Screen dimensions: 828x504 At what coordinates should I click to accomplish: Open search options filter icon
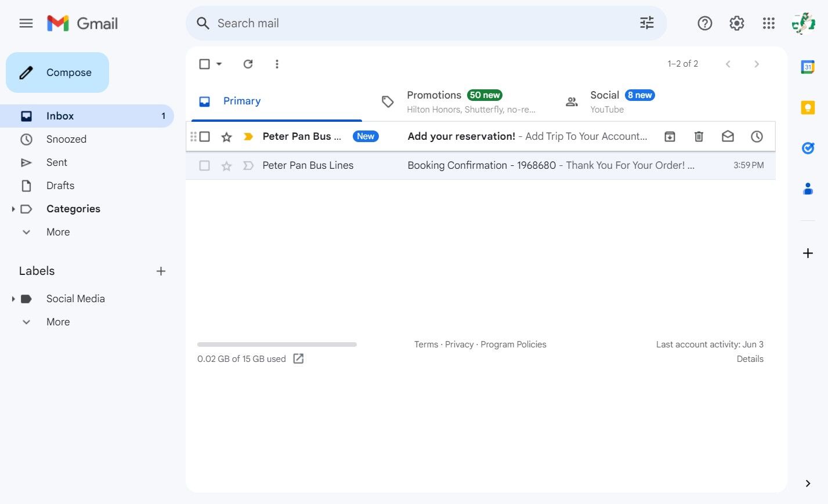point(646,23)
